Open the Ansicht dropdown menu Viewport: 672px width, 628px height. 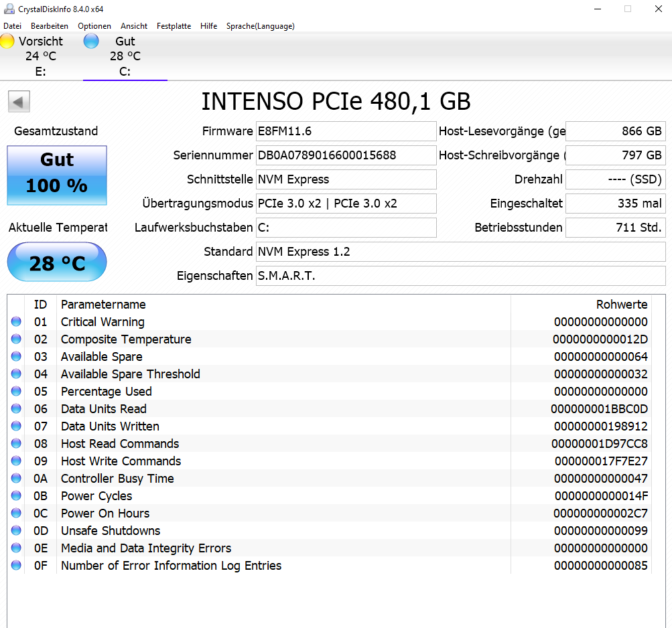tap(133, 26)
